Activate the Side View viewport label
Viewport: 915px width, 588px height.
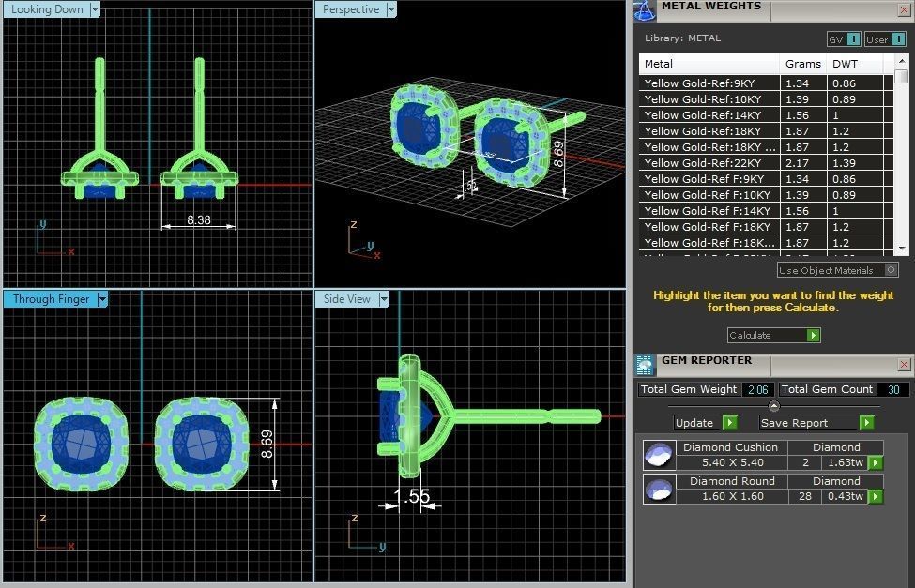click(346, 299)
